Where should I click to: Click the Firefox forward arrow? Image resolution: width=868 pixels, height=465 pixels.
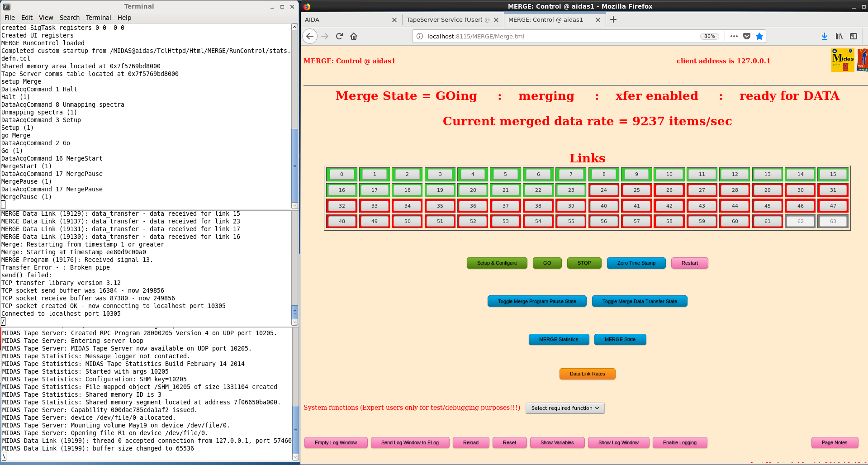pos(325,36)
